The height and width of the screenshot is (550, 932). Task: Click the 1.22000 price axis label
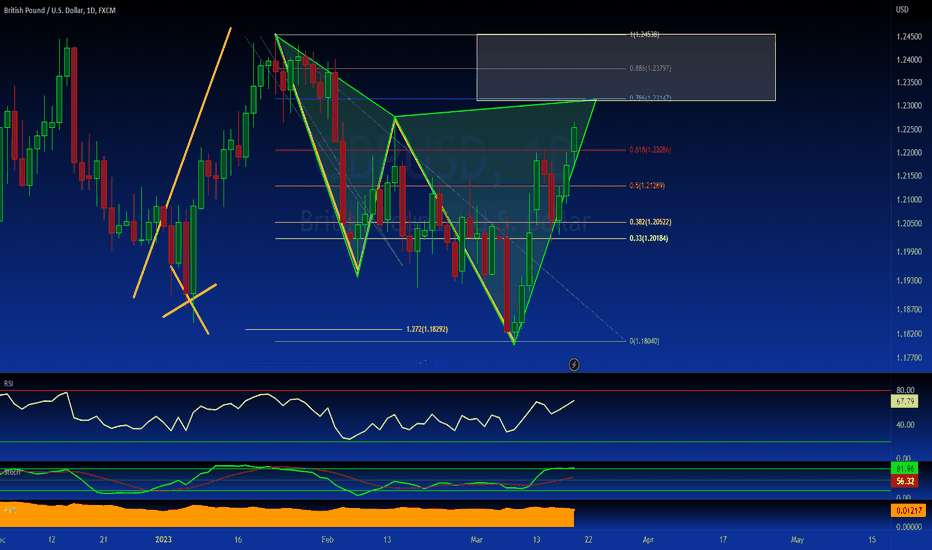(x=909, y=153)
